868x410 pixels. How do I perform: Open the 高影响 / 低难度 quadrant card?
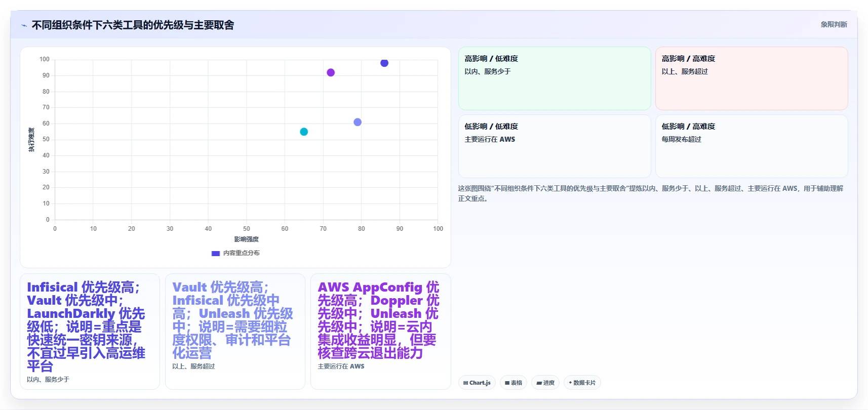[x=555, y=78]
